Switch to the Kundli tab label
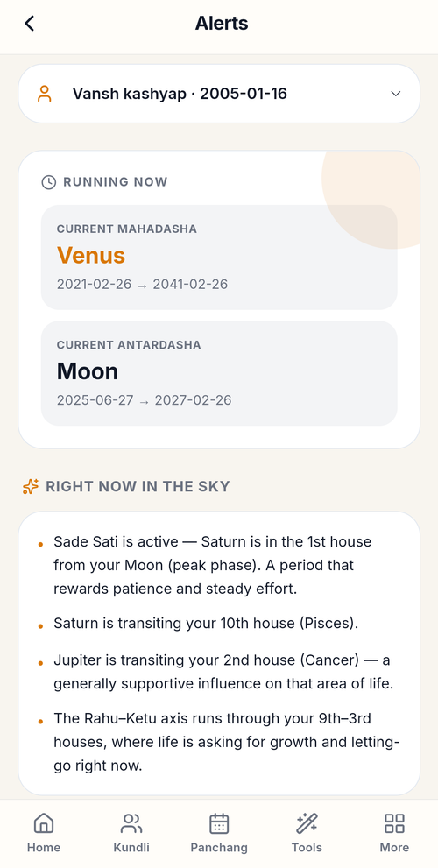 (x=131, y=848)
